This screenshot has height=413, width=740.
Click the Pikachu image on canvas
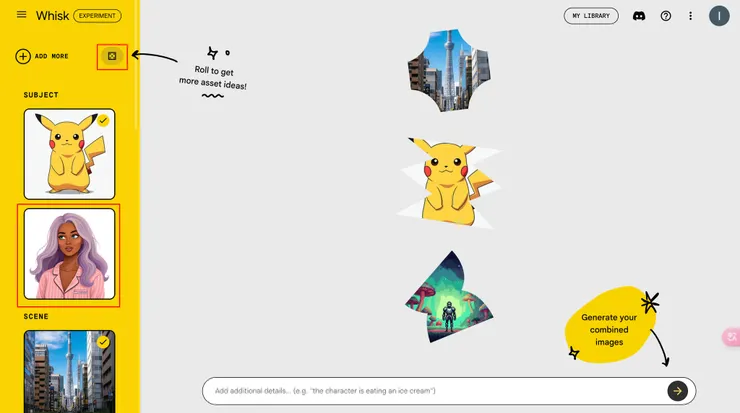(449, 182)
